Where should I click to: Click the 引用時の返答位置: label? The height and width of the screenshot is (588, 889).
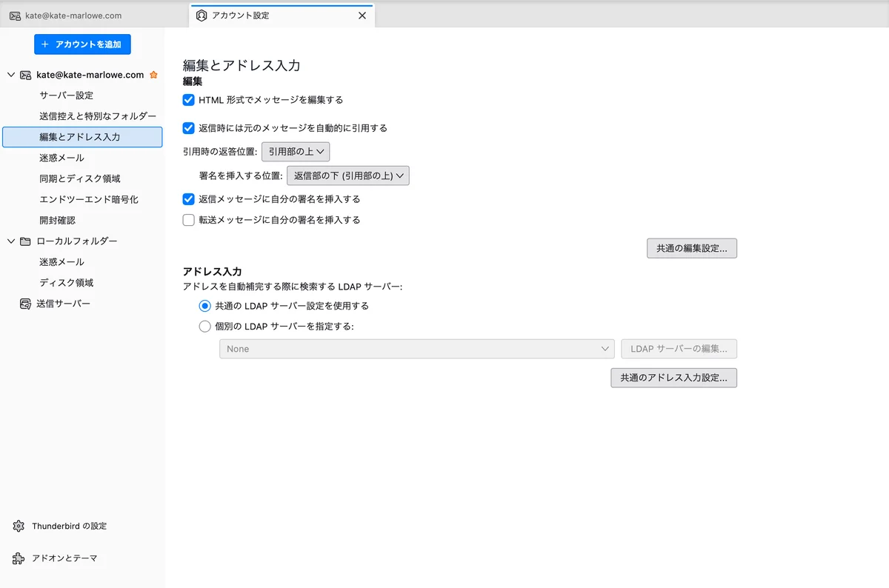pyautogui.click(x=220, y=152)
